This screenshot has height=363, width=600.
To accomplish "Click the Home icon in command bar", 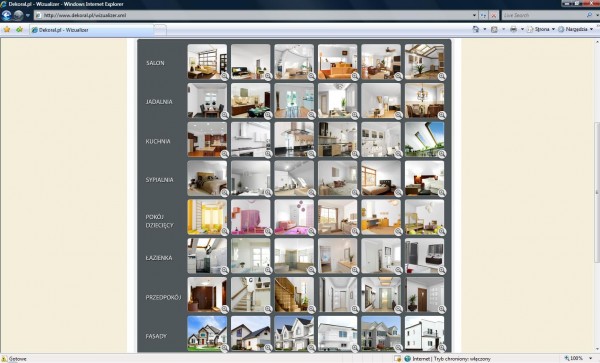I will click(476, 29).
